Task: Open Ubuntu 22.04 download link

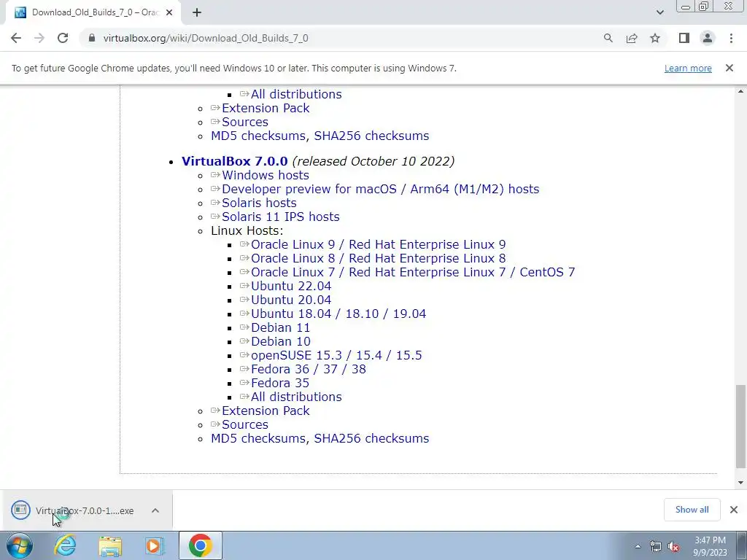Action: pos(291,286)
